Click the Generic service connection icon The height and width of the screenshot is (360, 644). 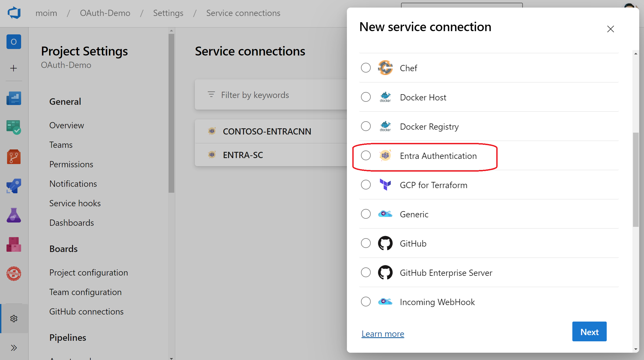coord(384,214)
